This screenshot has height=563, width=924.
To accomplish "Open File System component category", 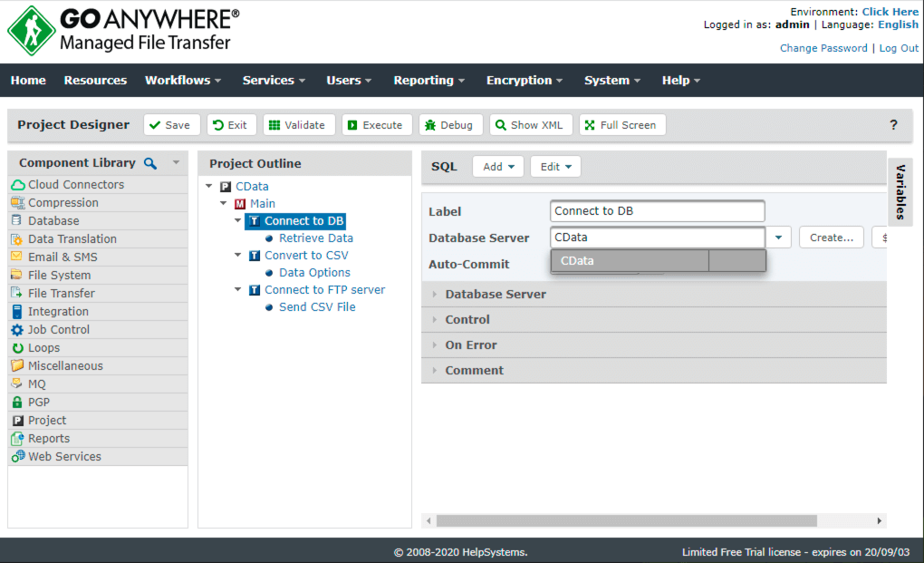I will point(98,276).
